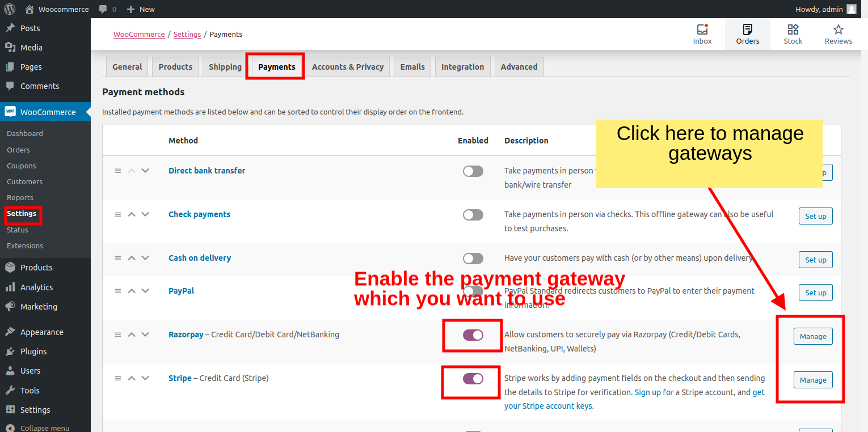Screen dimensions: 868x432
Task: Open Customers in WooCommerce submenu
Action: (x=25, y=182)
